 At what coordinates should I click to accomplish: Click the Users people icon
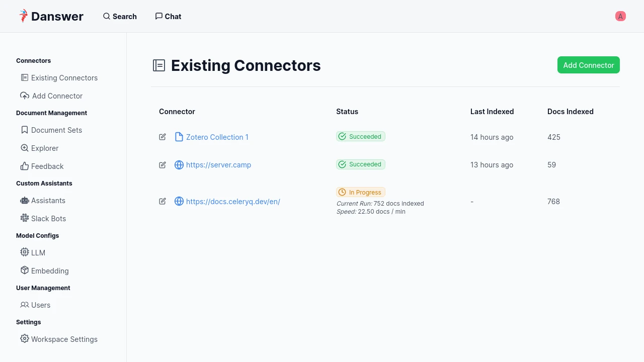(x=25, y=305)
